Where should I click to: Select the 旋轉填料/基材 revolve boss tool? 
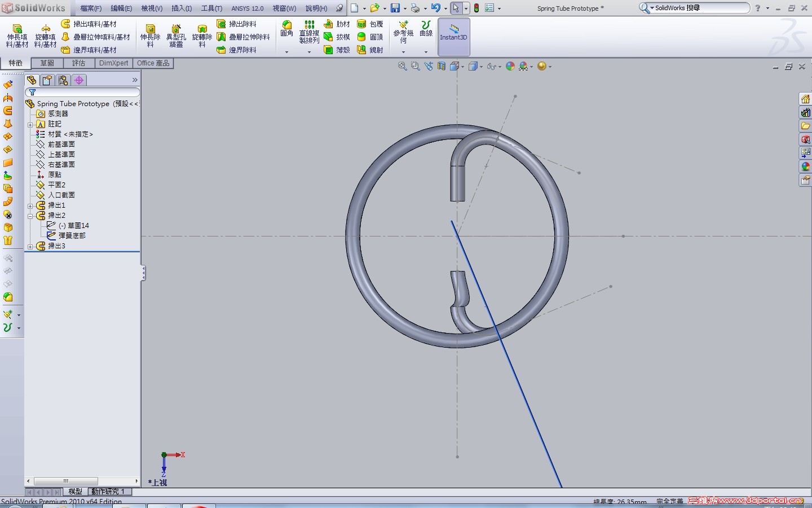[45, 36]
